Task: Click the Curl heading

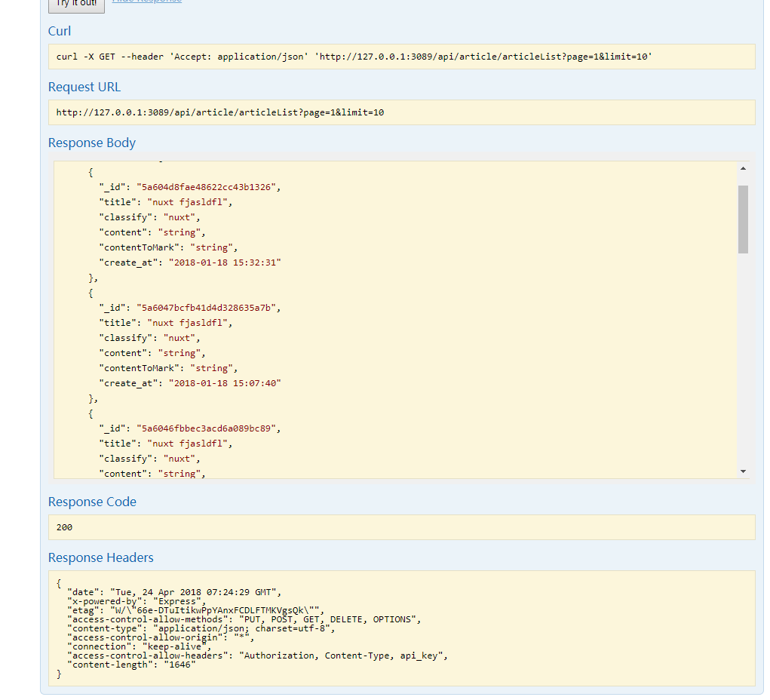Action: coord(60,31)
